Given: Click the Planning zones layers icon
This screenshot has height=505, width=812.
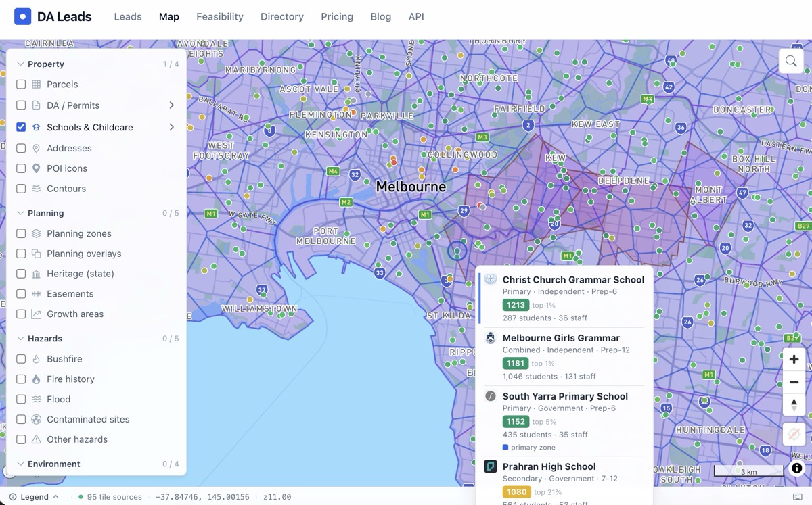Looking at the screenshot, I should click(x=37, y=233).
